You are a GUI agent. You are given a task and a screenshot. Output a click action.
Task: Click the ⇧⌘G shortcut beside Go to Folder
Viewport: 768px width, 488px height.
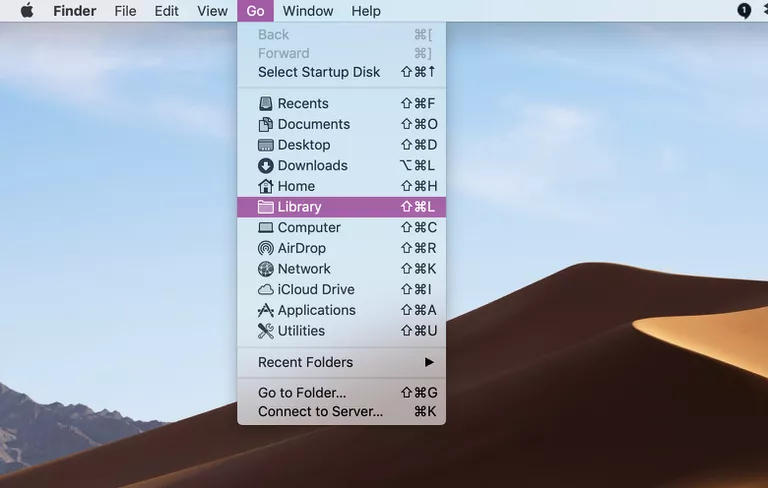pyautogui.click(x=419, y=392)
